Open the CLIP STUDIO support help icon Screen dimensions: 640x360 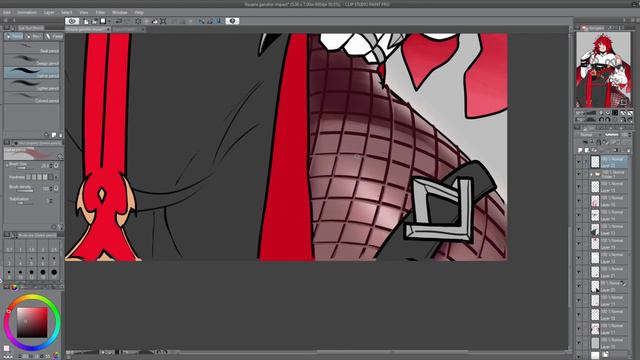pos(232,21)
